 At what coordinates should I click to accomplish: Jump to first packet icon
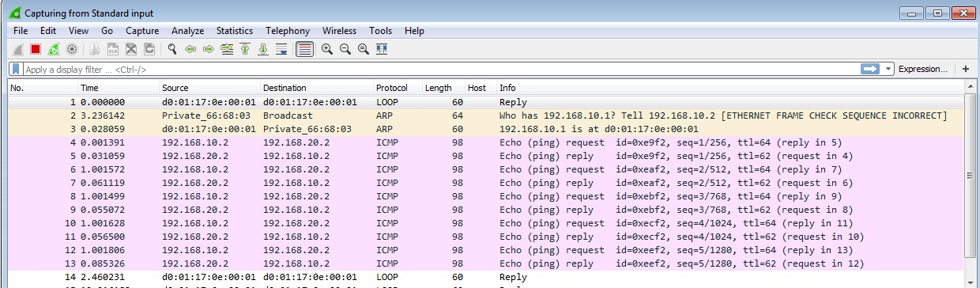[x=246, y=49]
